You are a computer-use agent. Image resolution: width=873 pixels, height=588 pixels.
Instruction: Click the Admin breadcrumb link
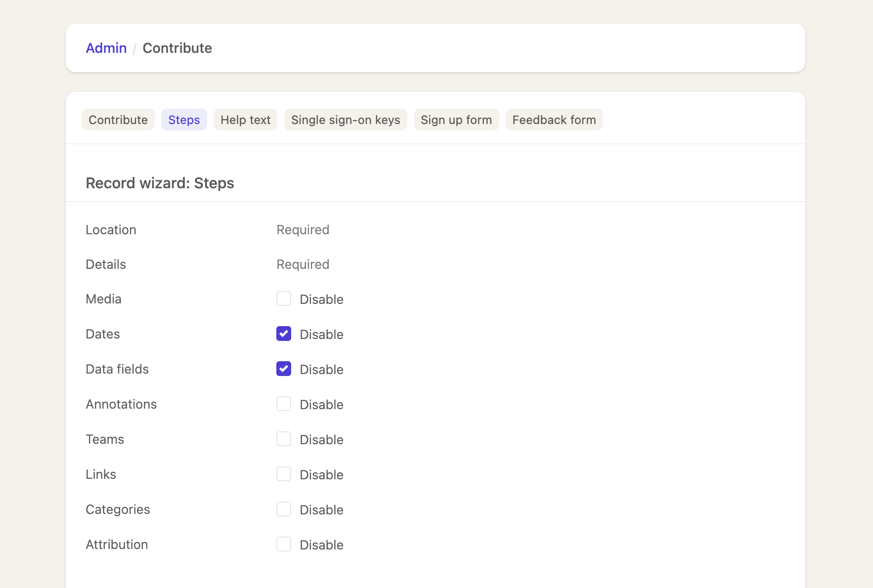[106, 48]
